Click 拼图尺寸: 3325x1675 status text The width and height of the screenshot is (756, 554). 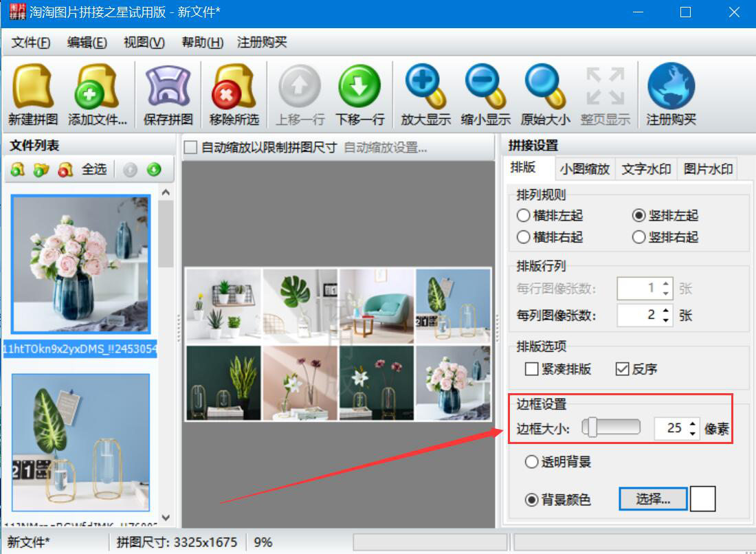tap(177, 542)
